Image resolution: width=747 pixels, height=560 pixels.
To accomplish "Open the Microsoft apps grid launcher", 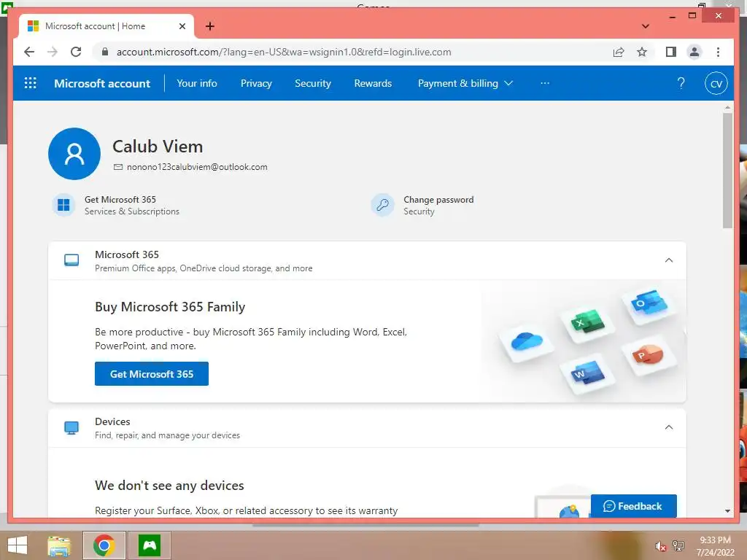I will pos(30,83).
